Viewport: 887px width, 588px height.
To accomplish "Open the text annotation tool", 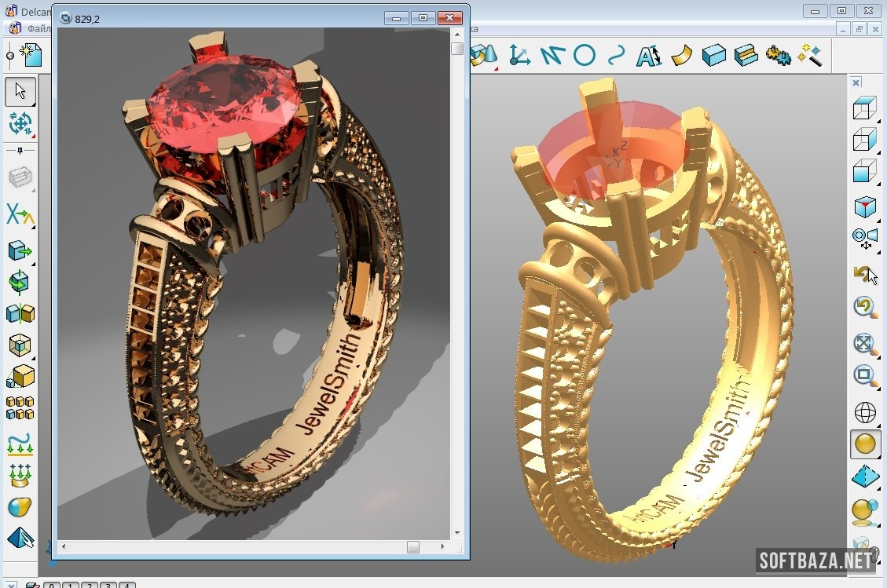I will click(x=648, y=55).
